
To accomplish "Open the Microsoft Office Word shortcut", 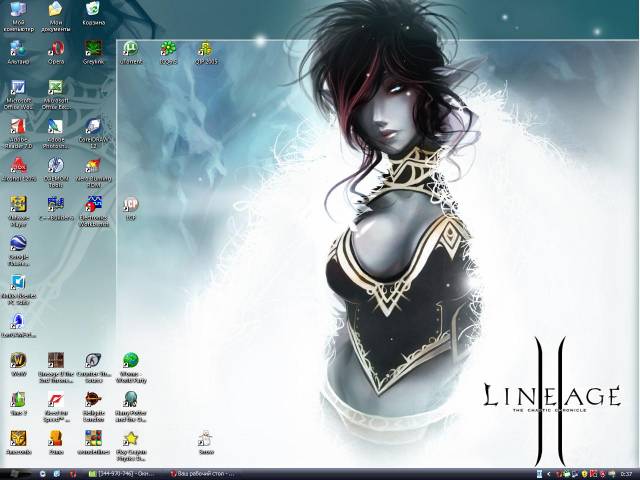I will point(18,87).
